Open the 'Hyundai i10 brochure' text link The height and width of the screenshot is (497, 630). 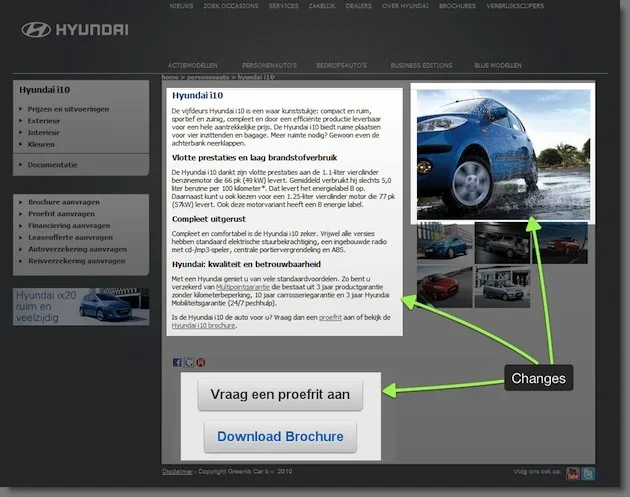click(x=203, y=325)
